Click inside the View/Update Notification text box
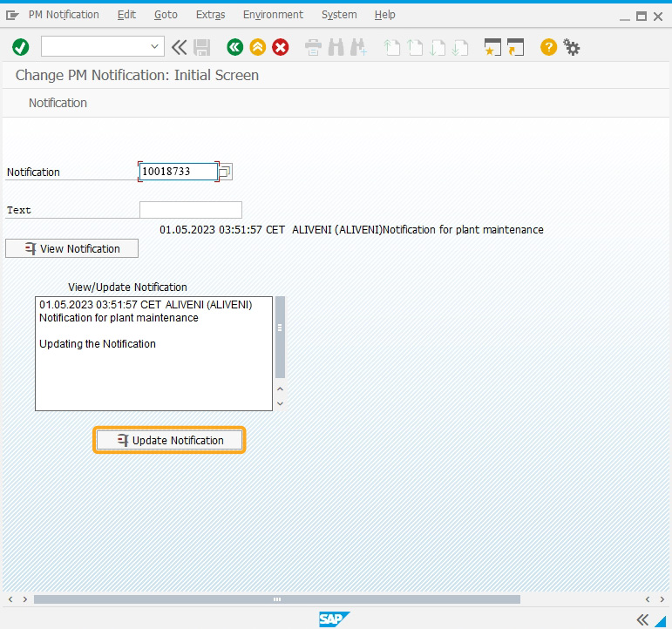Viewport: 672px width, 629px height. pyautogui.click(x=154, y=354)
